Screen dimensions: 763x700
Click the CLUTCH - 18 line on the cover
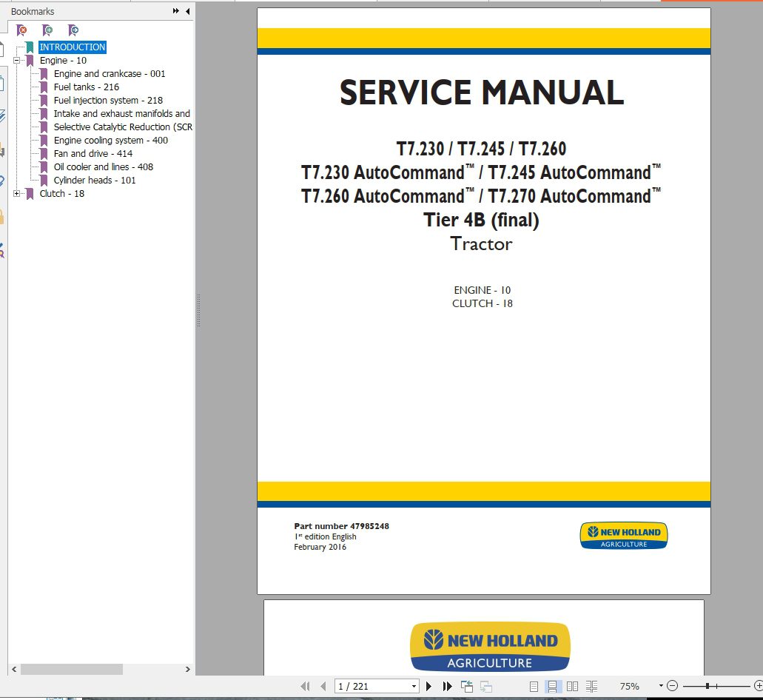point(483,303)
